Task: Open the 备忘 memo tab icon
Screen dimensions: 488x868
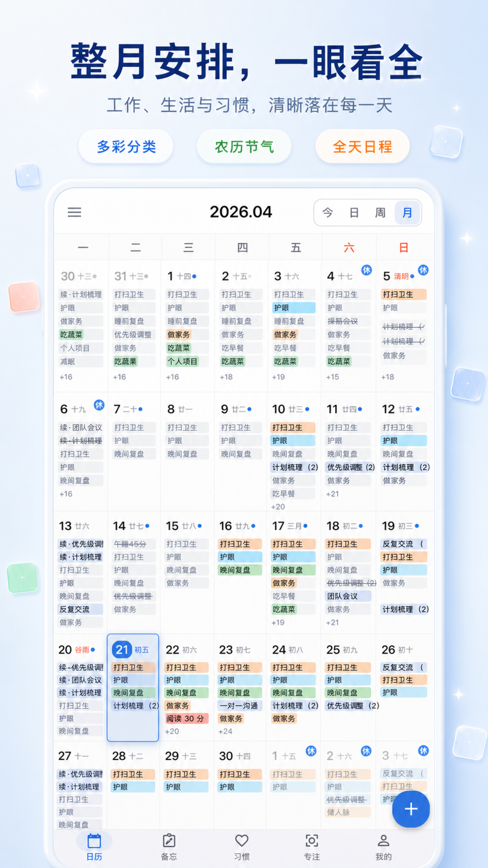Action: point(169,841)
